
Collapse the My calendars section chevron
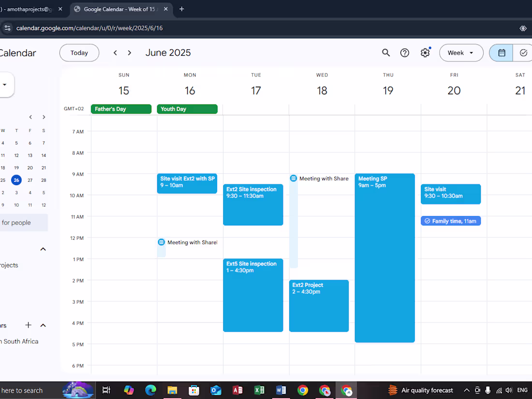click(x=43, y=249)
